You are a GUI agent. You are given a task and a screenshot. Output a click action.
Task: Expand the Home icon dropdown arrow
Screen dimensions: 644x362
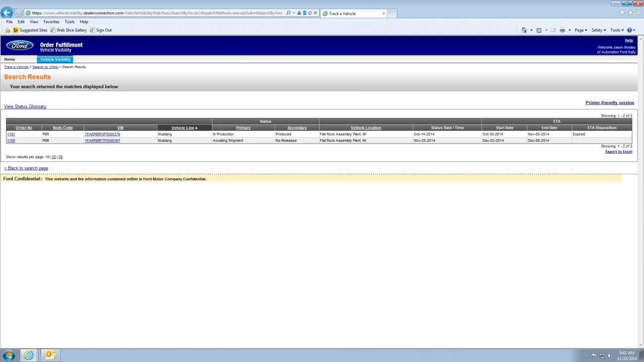pyautogui.click(x=532, y=30)
